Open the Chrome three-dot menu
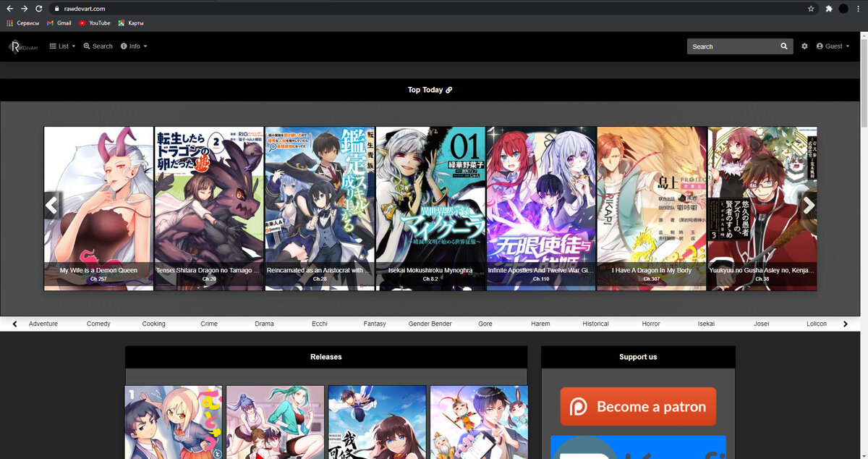 point(859,9)
